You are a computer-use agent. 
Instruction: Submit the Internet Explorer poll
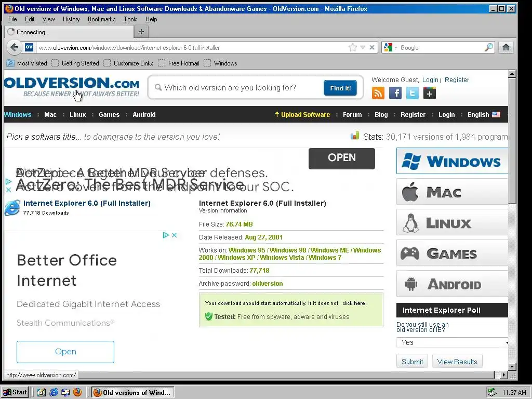point(412,362)
